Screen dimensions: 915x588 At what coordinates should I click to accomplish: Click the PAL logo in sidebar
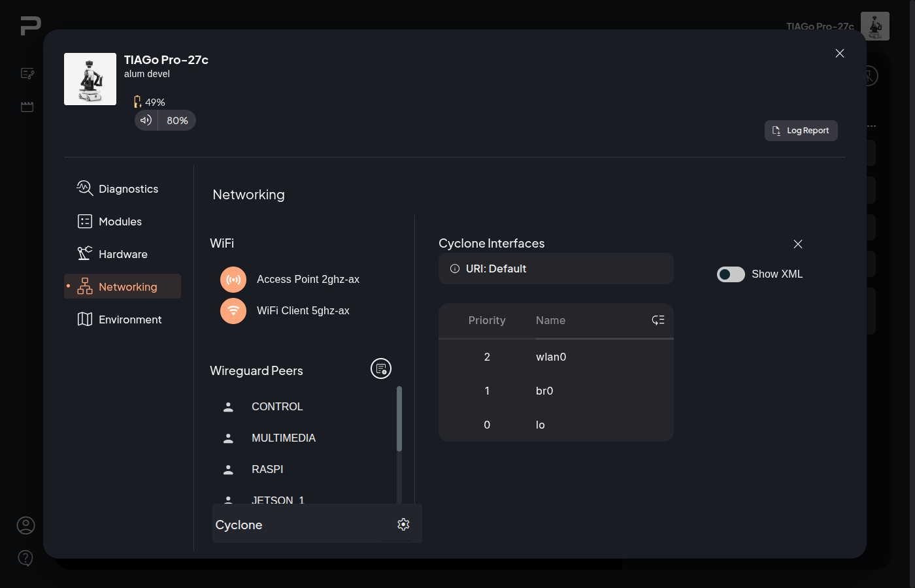click(30, 25)
